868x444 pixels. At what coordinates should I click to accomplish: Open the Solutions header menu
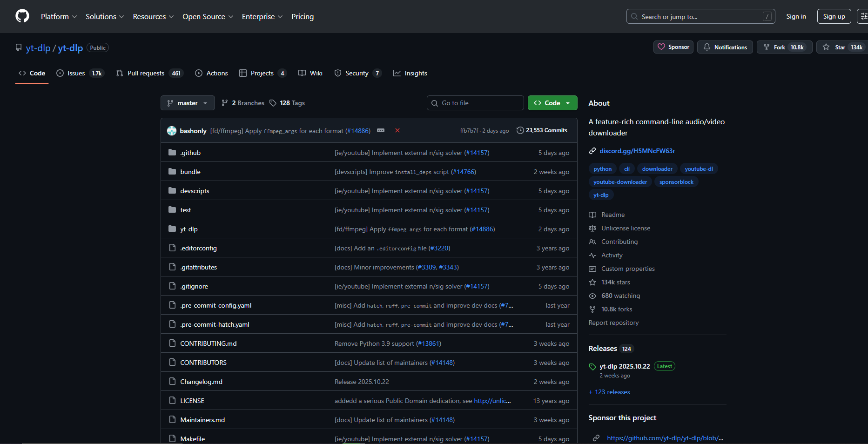pos(105,16)
